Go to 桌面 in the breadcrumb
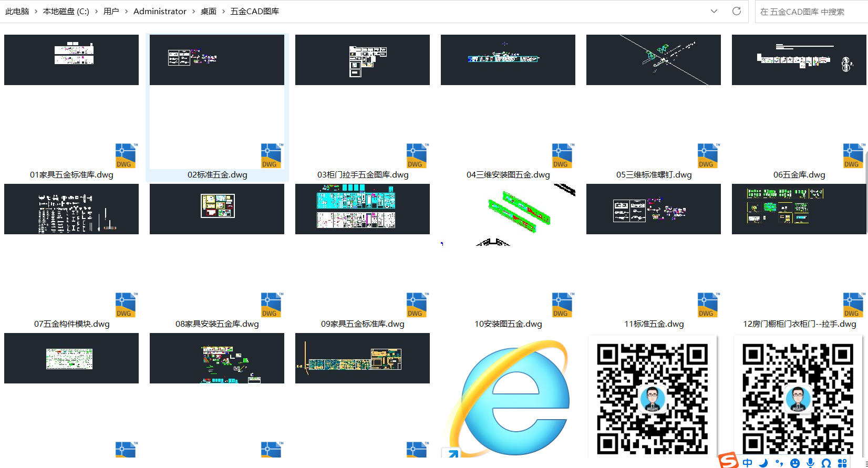Screen dimensions: 868x468 [209, 11]
